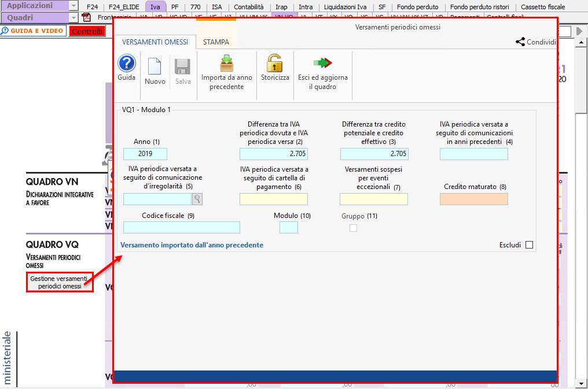Open the Cassetto fiscale tab
Image resolution: width=588 pixels, height=389 pixels.
coord(543,7)
